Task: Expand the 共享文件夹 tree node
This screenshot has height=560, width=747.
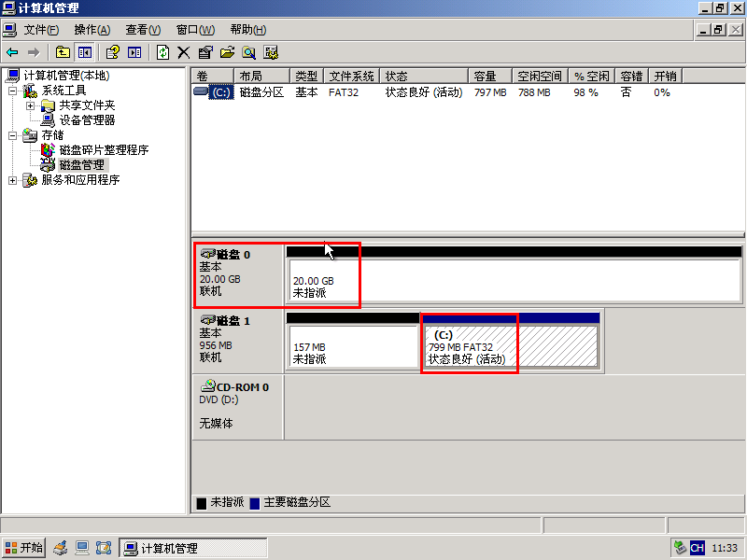Action: tap(31, 105)
